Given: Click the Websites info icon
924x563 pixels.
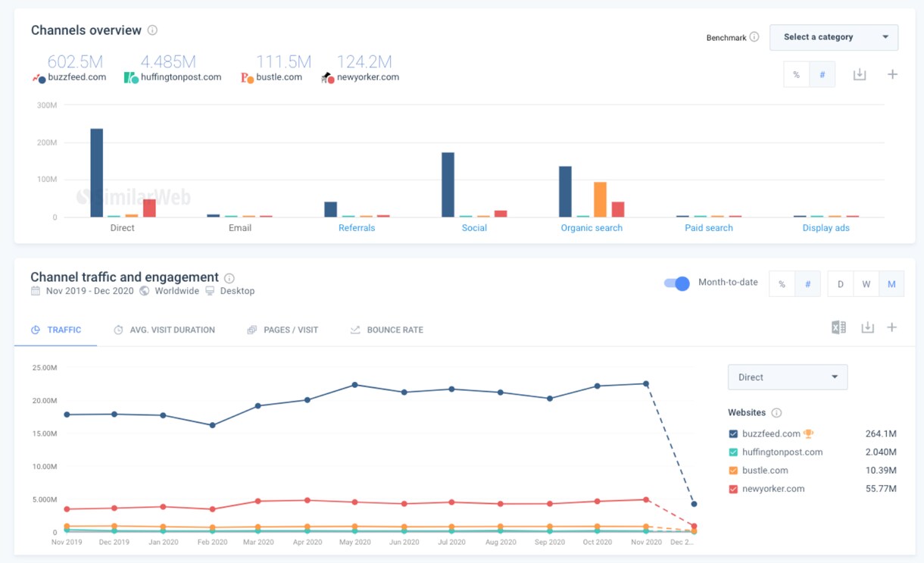Looking at the screenshot, I should pos(776,413).
